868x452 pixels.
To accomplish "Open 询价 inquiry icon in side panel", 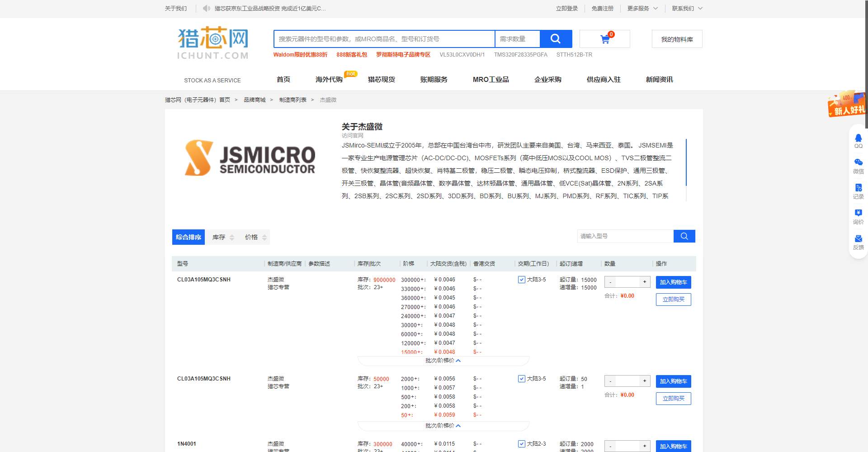I will pos(858,217).
